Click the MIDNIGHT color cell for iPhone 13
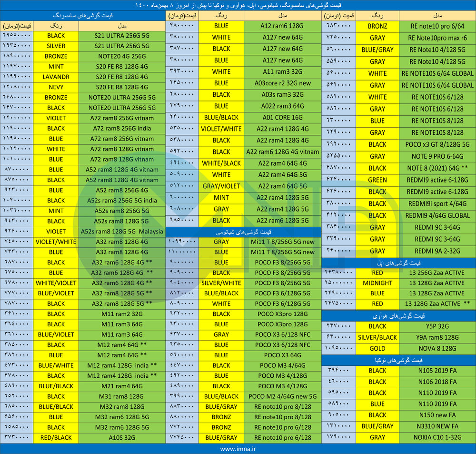This screenshot has width=476, height=454. (x=377, y=283)
